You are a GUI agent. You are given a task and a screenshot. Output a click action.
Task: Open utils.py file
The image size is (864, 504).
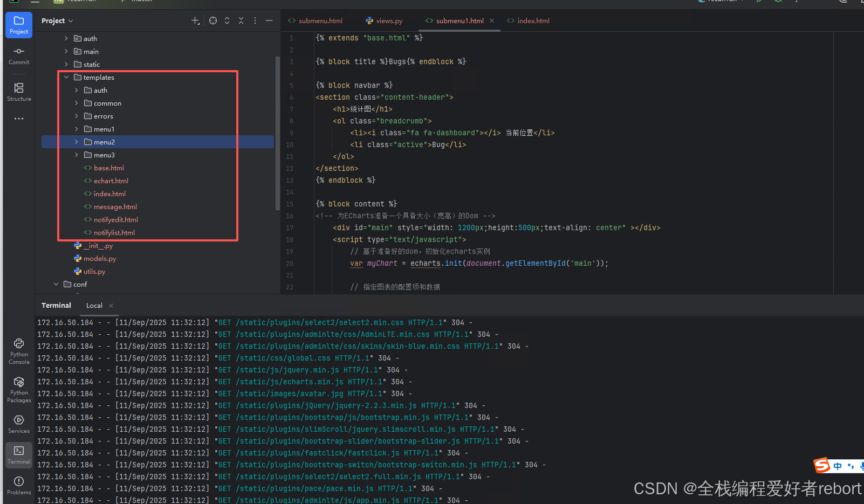click(90, 272)
